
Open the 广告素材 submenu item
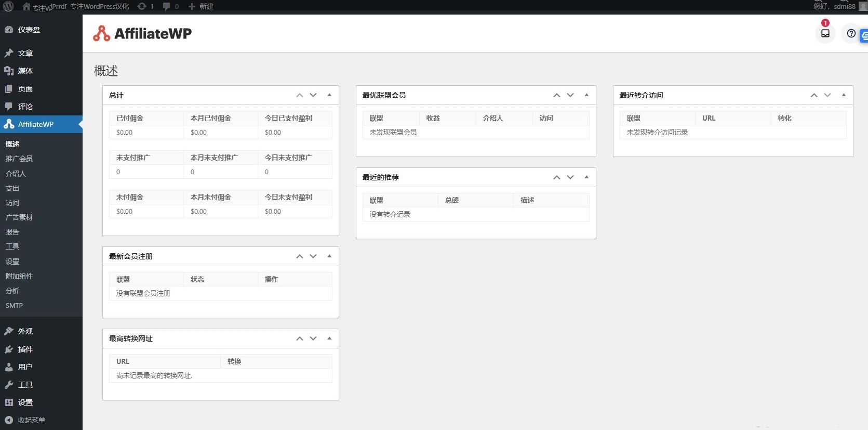coord(19,217)
